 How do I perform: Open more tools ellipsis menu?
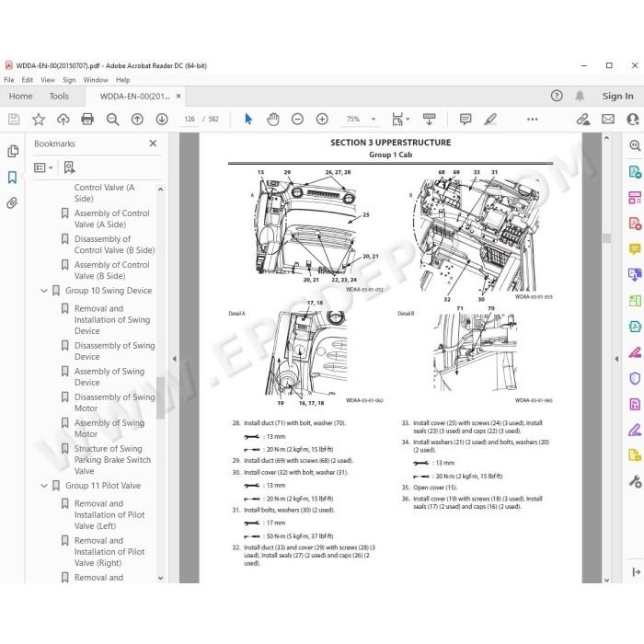[x=533, y=119]
